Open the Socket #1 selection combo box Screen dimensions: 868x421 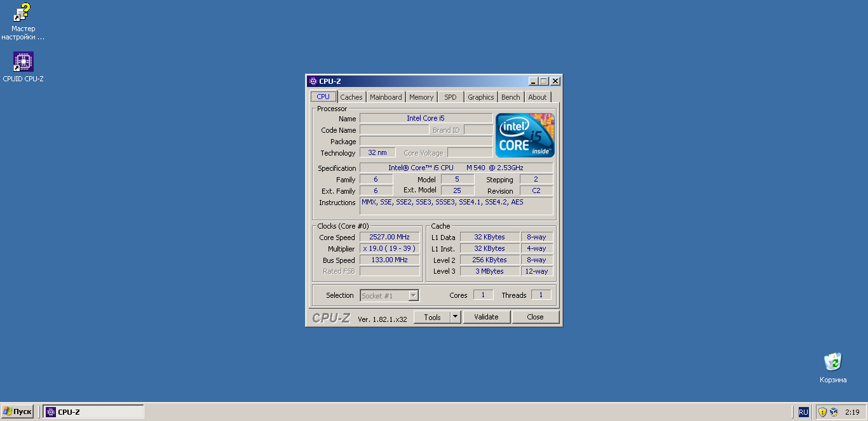click(x=390, y=295)
